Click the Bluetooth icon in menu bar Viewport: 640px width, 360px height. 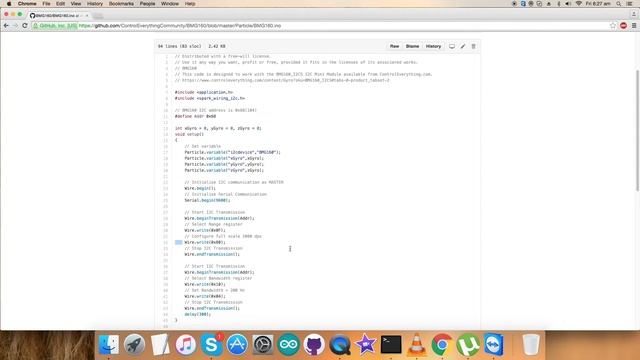pyautogui.click(x=558, y=4)
